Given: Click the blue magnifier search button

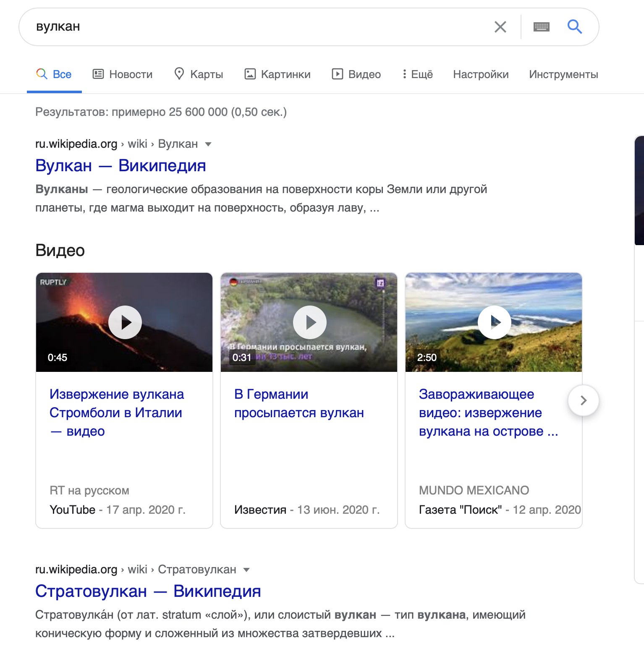Looking at the screenshot, I should pyautogui.click(x=574, y=27).
